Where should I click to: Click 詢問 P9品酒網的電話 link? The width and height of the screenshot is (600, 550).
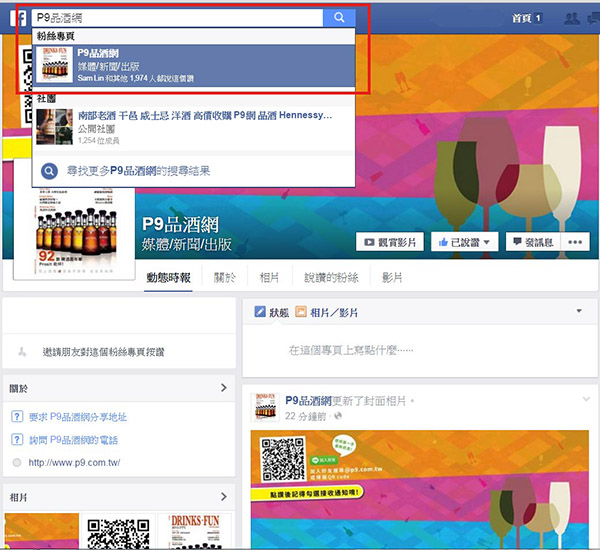coord(73,440)
